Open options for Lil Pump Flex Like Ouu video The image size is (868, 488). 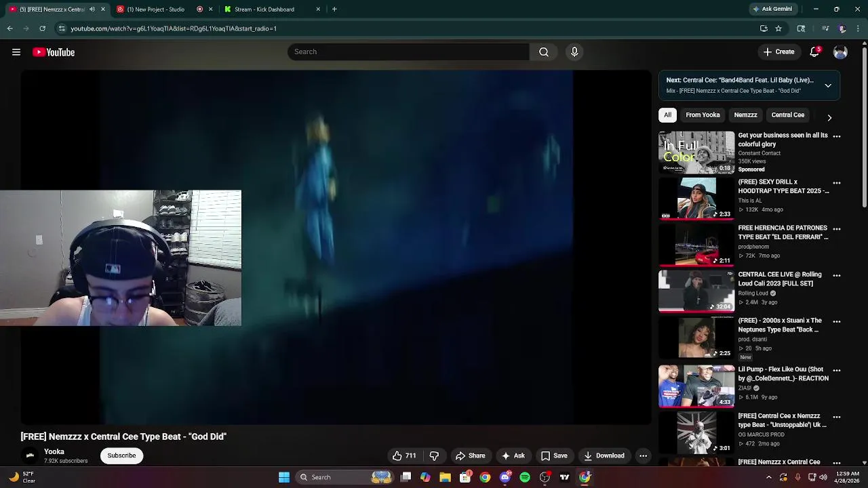click(836, 371)
